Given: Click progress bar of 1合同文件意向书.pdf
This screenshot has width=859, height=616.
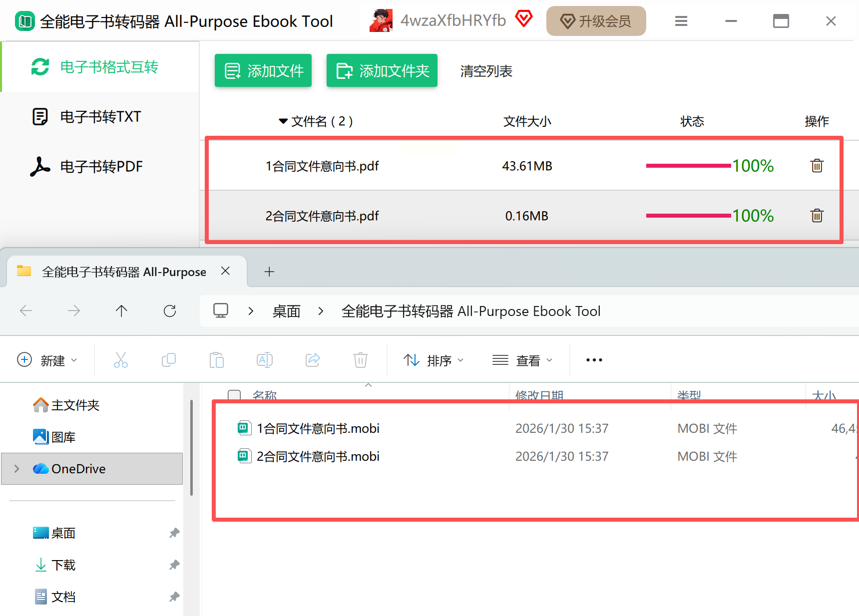Looking at the screenshot, I should tap(688, 166).
